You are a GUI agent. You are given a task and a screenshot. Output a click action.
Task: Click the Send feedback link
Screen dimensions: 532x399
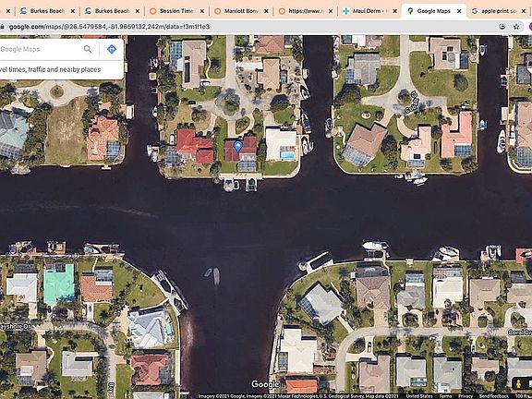click(493, 396)
